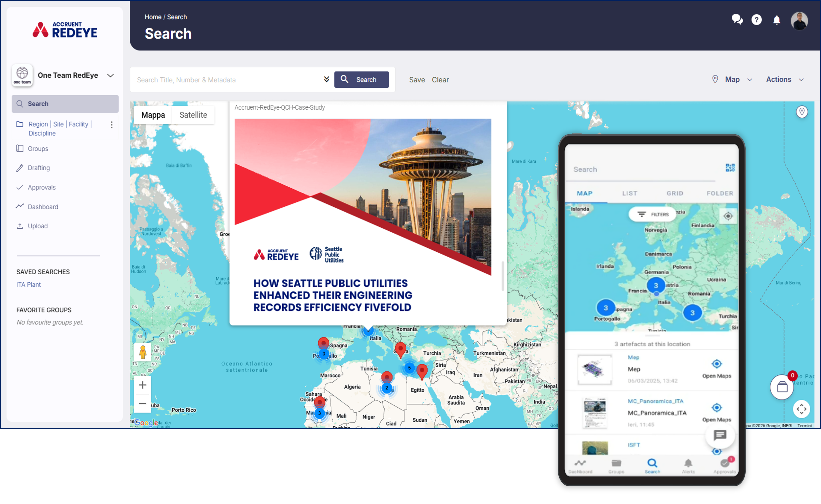Open the notifications bell in header
The height and width of the screenshot is (504, 821).
point(776,20)
